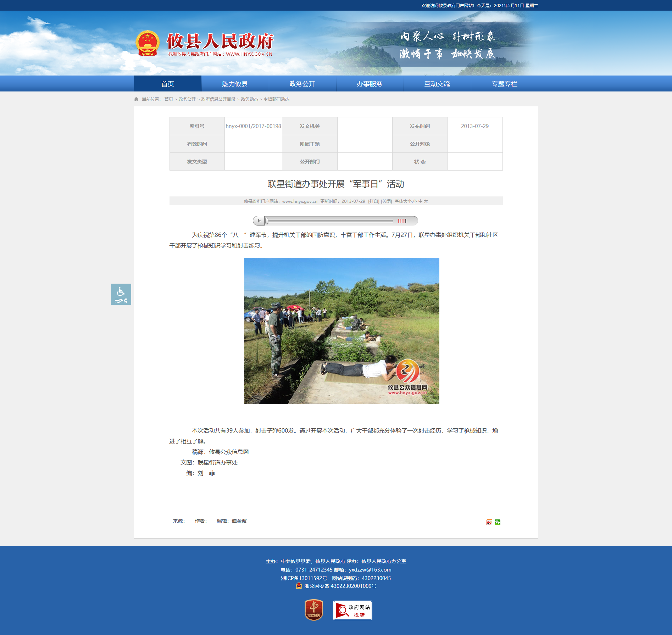
Task: Go to the 政务公开 menu item
Action: (x=302, y=84)
